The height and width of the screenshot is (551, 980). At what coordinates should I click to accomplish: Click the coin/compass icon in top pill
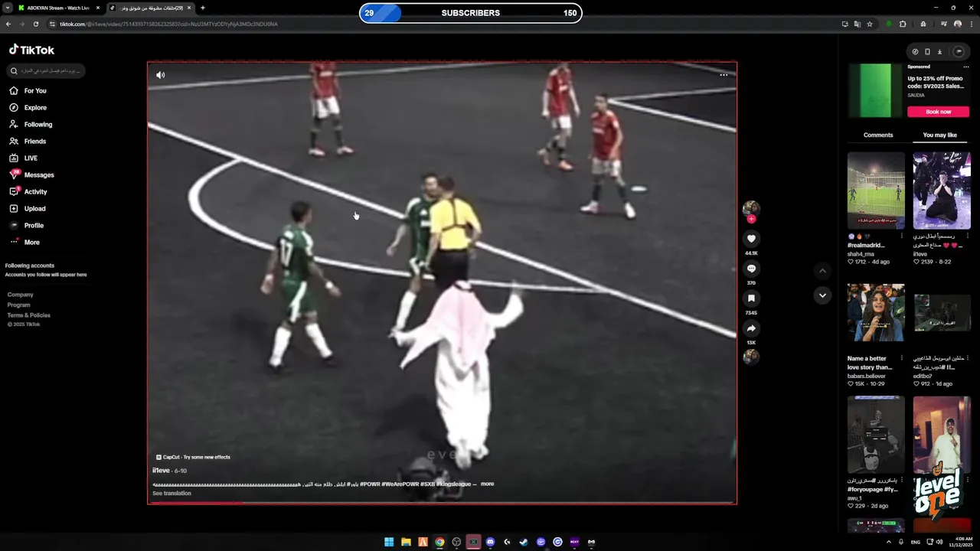pyautogui.click(x=915, y=52)
